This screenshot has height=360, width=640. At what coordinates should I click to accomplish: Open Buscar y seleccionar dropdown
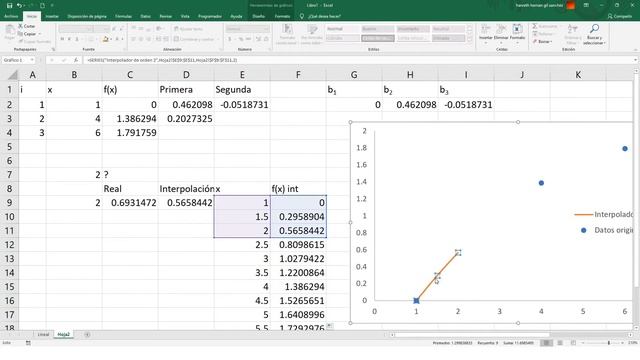tap(604, 43)
